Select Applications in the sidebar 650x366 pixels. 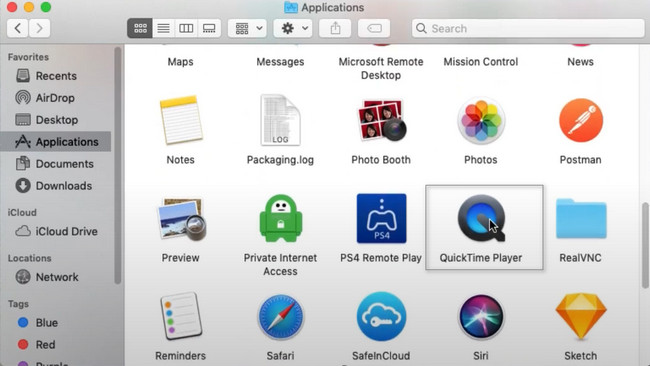pos(56,142)
